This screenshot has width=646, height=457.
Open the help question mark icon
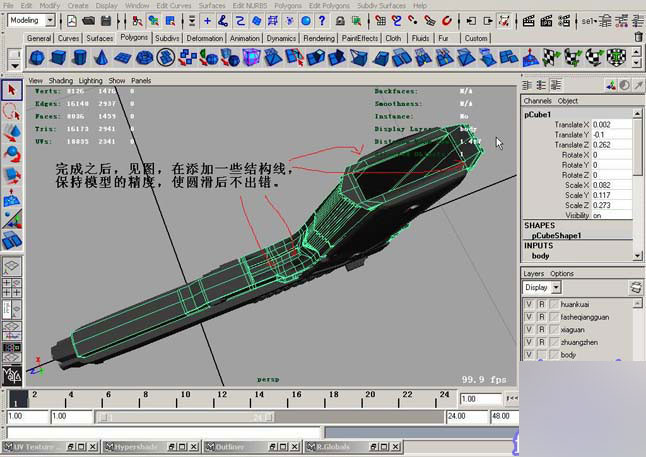point(322,21)
